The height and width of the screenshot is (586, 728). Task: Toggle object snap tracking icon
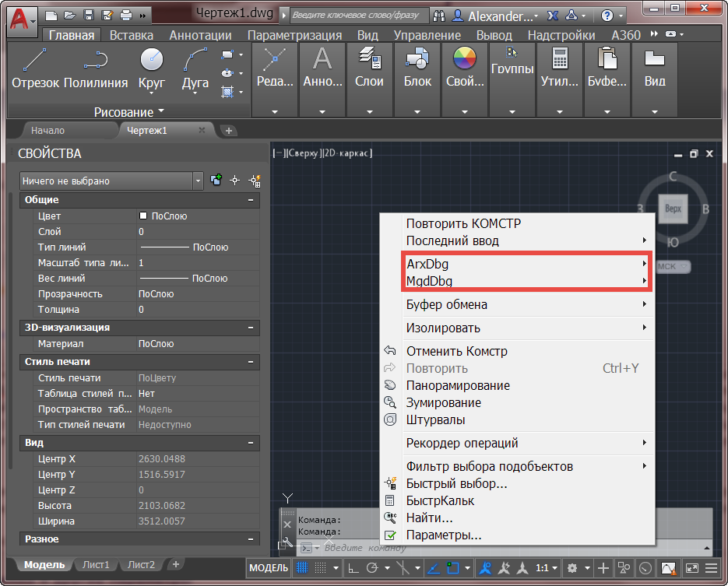click(433, 568)
